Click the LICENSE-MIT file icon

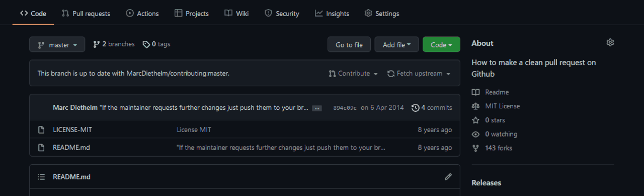42,129
